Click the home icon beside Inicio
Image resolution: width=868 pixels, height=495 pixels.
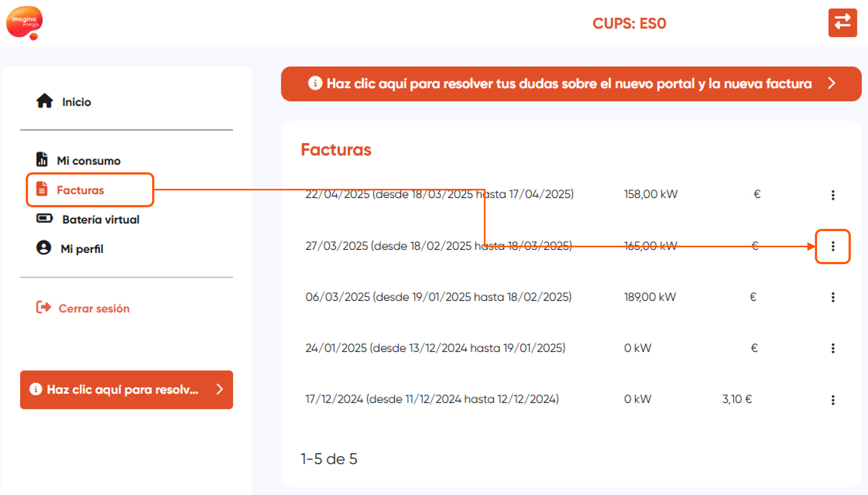coord(45,101)
